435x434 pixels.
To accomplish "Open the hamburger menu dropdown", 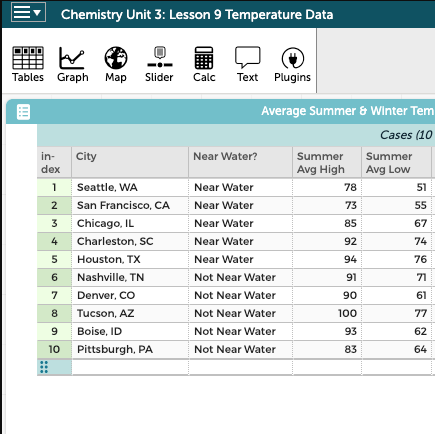I will (28, 12).
